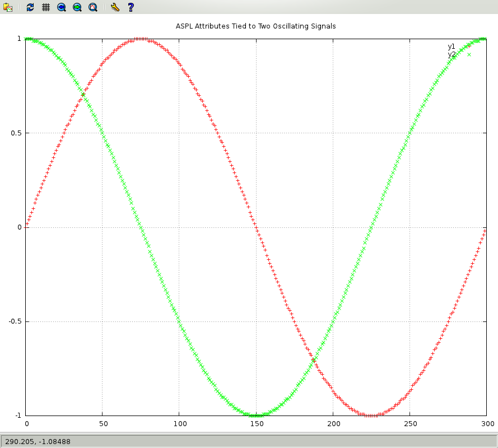Image resolution: width=498 pixels, height=448 pixels.
Task: Autoscale the plot using the magnifier graph icon
Action: (93, 7)
